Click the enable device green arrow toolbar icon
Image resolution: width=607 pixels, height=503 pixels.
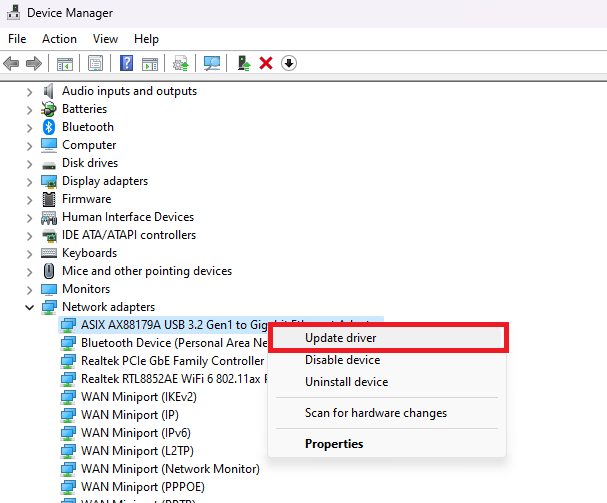pyautogui.click(x=243, y=63)
